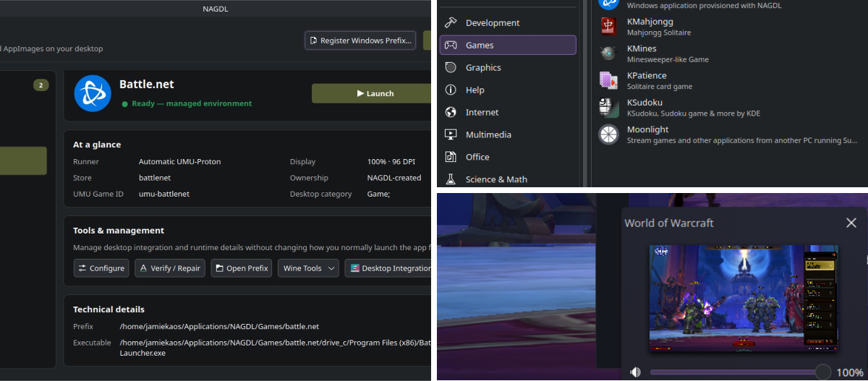Adjust the World of Warcraft volume slider

[x=740, y=372]
